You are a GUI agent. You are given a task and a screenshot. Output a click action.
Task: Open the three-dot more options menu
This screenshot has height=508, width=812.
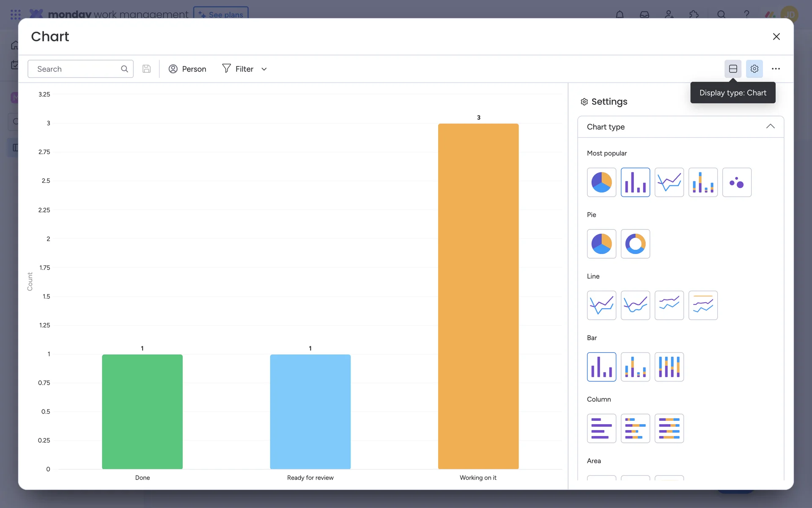click(x=776, y=69)
